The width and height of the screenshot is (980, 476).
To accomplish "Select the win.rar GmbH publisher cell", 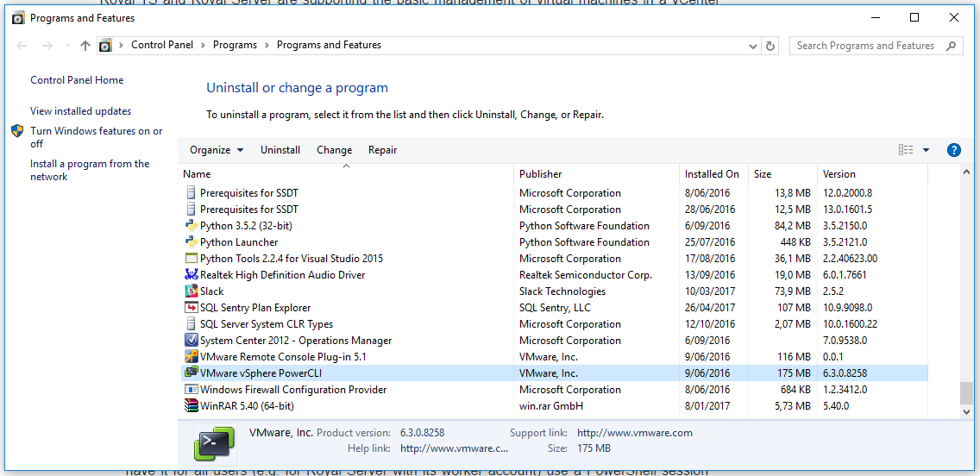I will (550, 406).
